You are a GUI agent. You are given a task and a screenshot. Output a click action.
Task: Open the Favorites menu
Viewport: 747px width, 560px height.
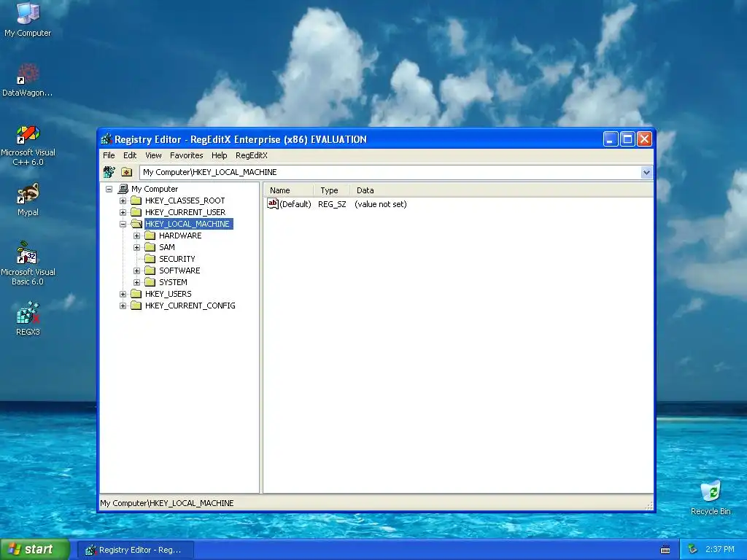pyautogui.click(x=186, y=155)
